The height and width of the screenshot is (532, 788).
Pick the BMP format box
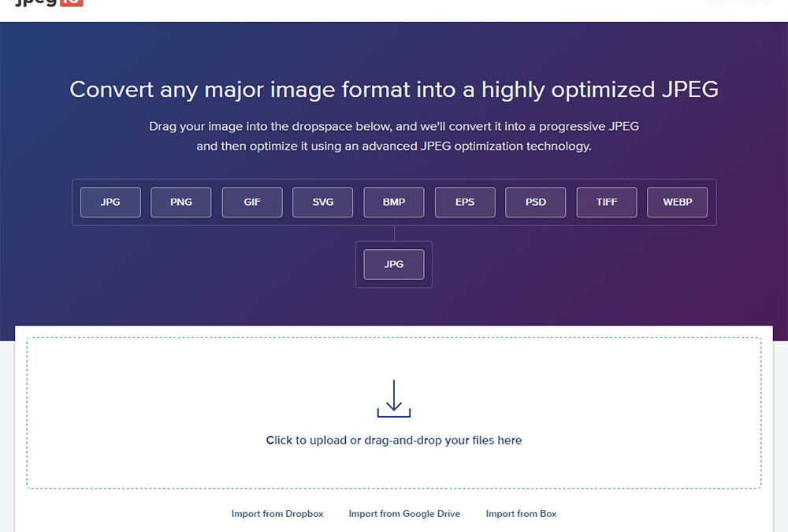coord(394,202)
